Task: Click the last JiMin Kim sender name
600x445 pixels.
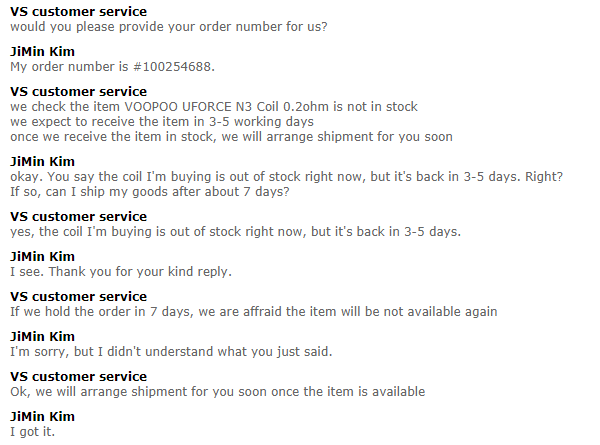Action: pos(42,417)
